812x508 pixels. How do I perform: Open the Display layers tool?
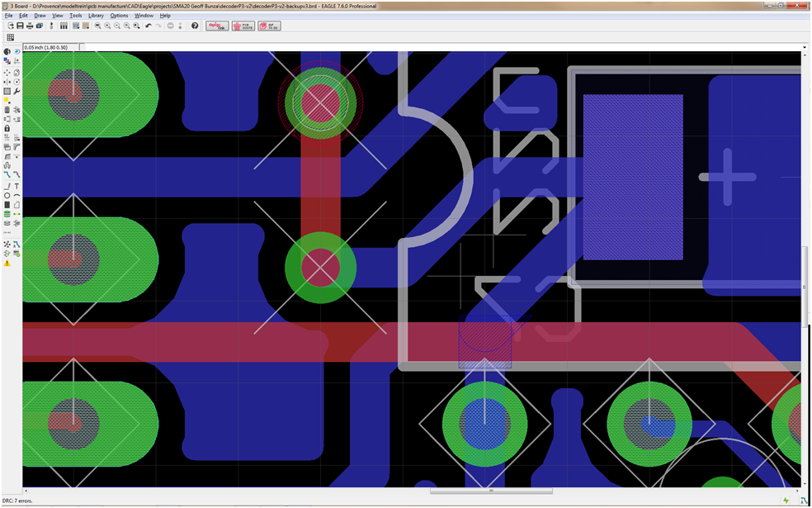click(7, 61)
